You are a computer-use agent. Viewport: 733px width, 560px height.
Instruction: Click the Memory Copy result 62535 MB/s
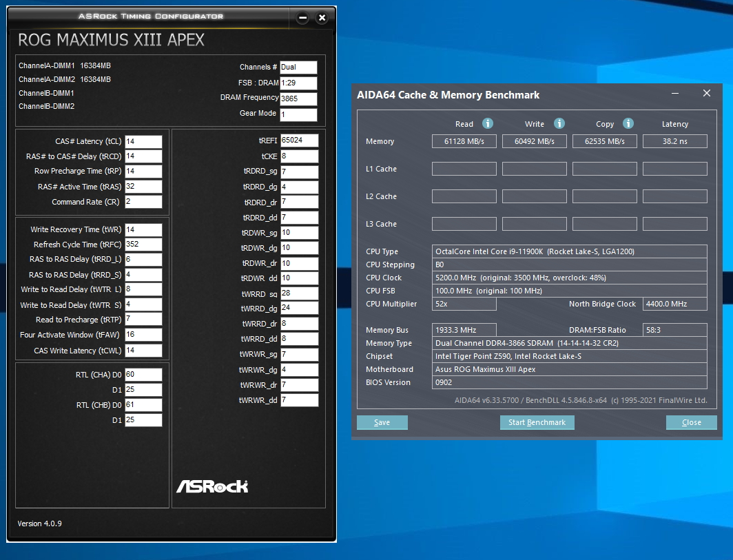coord(605,141)
